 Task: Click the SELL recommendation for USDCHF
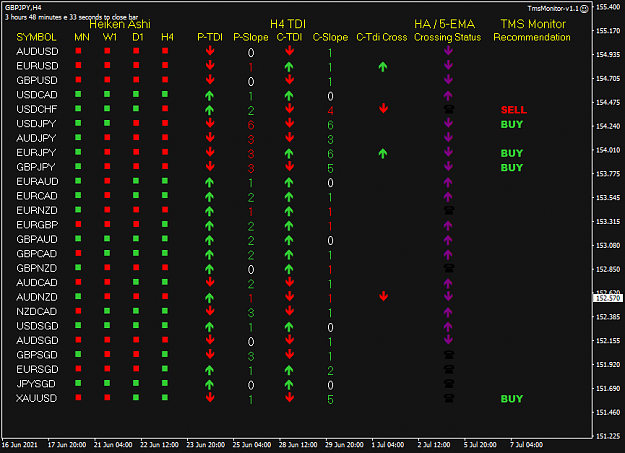pos(513,110)
